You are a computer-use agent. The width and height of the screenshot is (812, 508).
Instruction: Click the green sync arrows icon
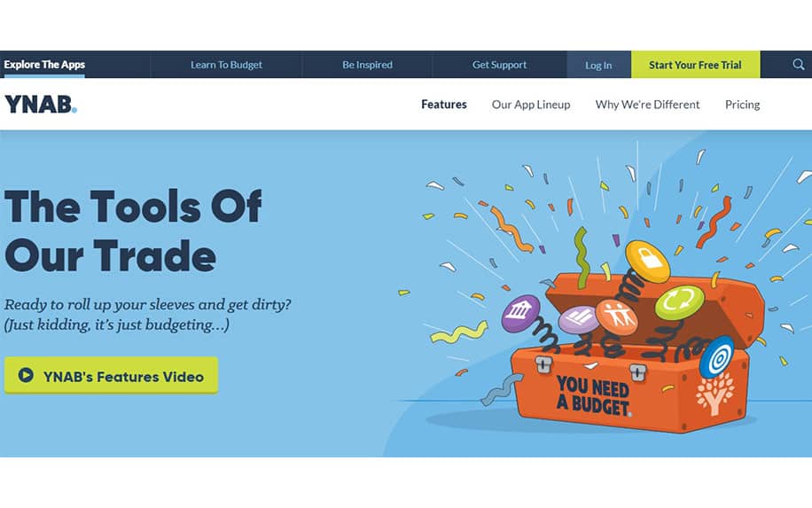(679, 302)
